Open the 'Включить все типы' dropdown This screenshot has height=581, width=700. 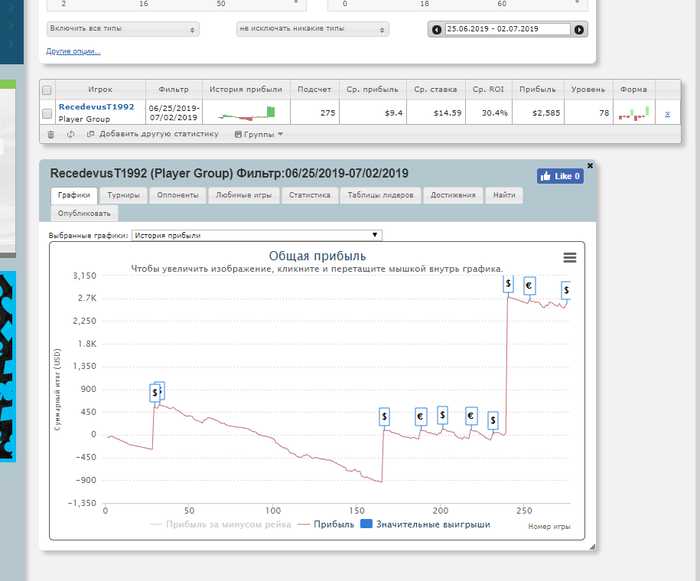[123, 29]
